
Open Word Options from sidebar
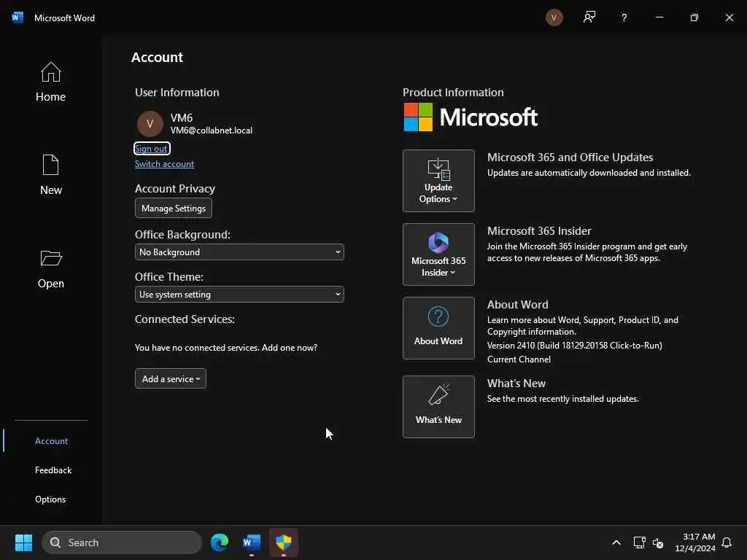tap(50, 499)
